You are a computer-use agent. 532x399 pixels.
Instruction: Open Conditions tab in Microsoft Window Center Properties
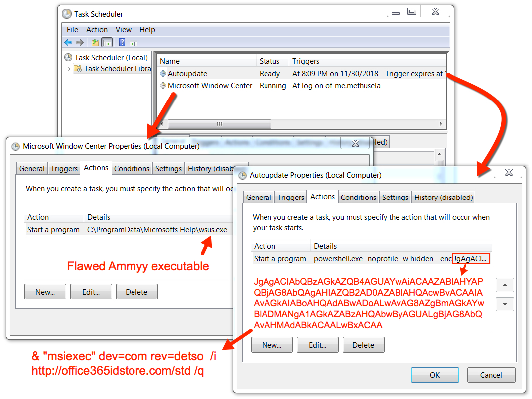point(132,169)
